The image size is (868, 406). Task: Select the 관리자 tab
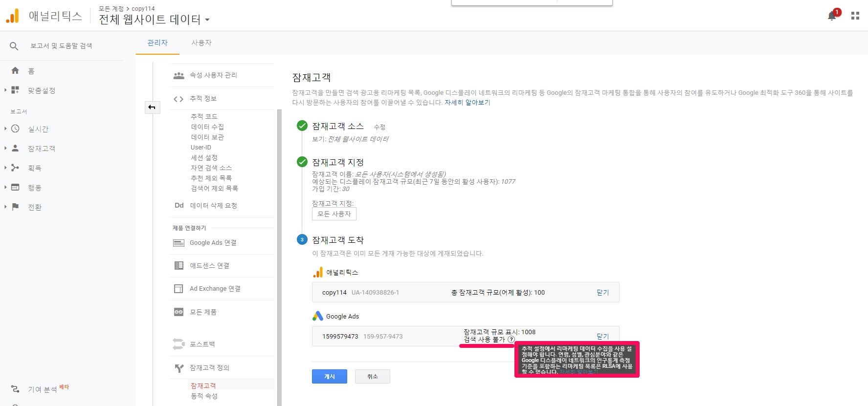tap(157, 43)
